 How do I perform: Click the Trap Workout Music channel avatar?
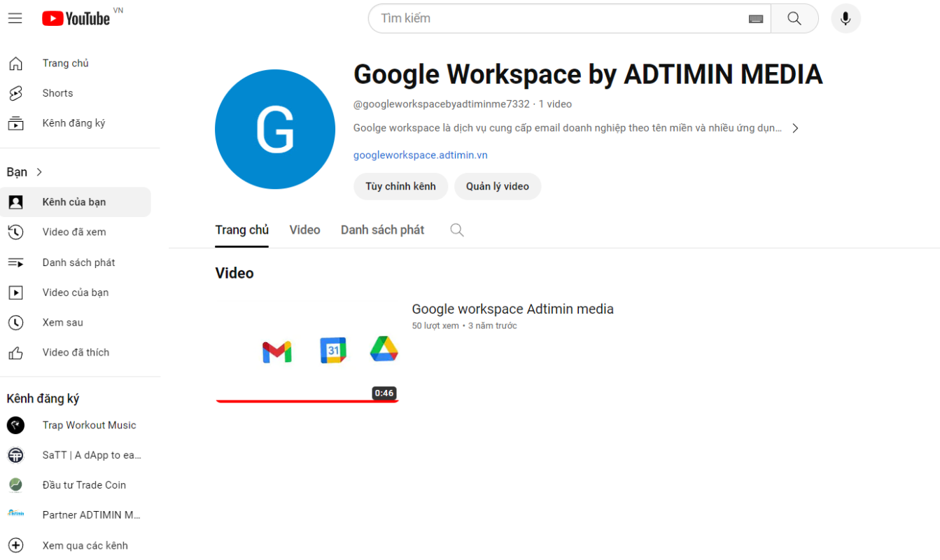(15, 425)
